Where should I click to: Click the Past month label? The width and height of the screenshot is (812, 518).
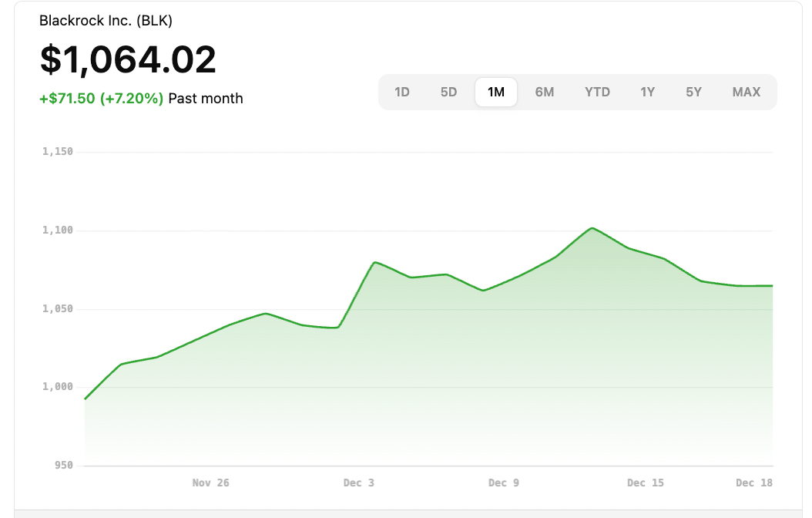click(206, 99)
